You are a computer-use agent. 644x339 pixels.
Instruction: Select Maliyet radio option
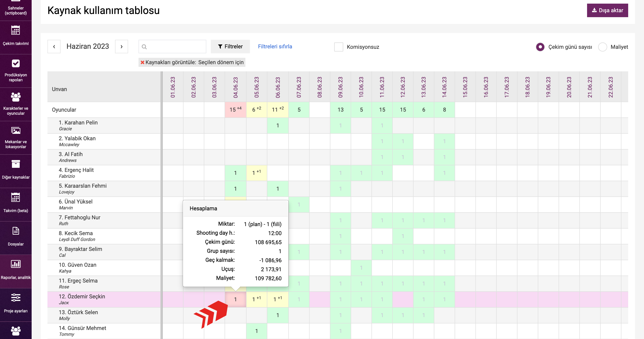pos(602,47)
